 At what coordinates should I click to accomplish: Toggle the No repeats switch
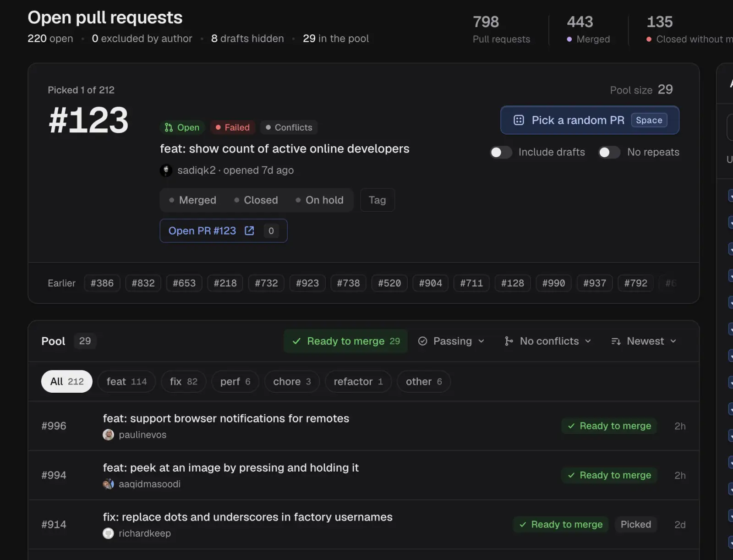tap(609, 152)
